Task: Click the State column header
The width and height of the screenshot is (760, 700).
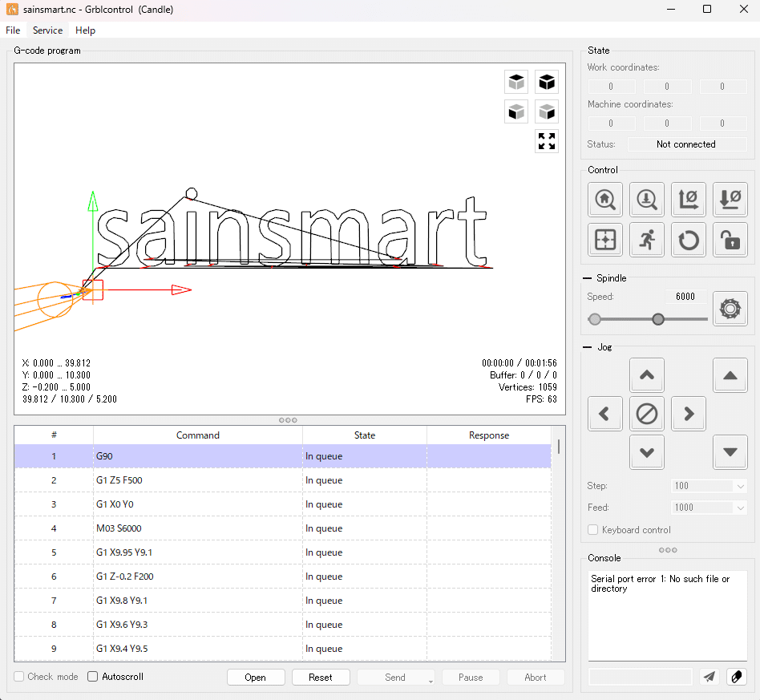Action: (x=365, y=435)
